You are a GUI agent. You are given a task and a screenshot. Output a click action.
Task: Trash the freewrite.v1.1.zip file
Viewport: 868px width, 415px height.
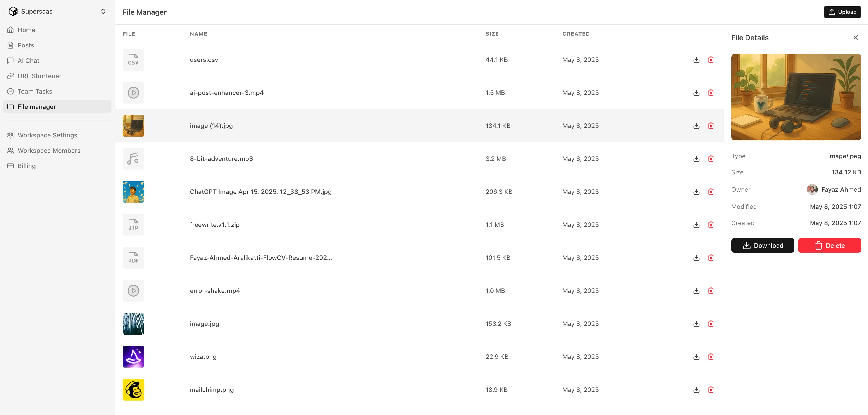click(x=711, y=225)
